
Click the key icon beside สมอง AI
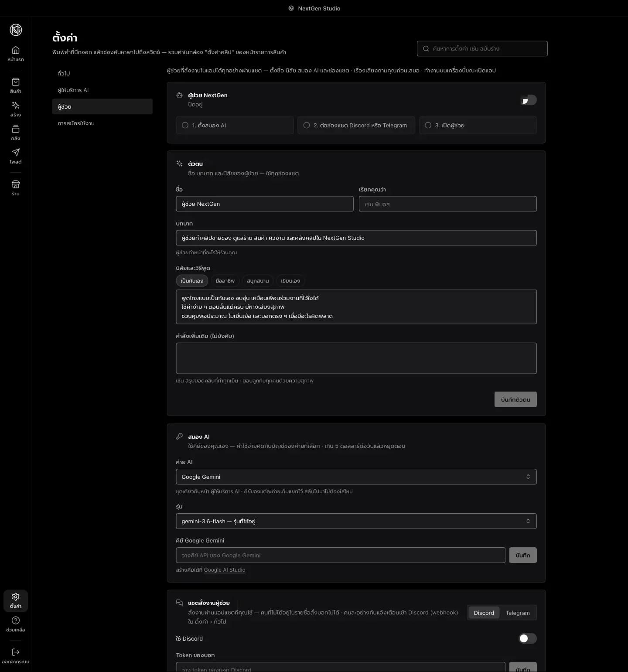[179, 436]
